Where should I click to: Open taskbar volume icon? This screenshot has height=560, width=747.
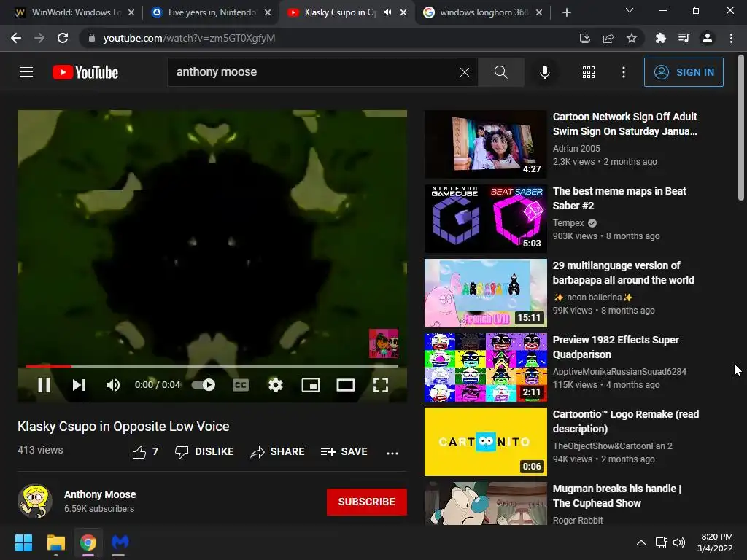(x=679, y=542)
